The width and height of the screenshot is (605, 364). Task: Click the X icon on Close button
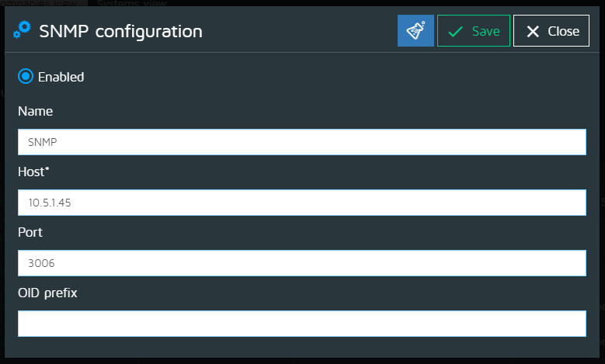tap(533, 32)
